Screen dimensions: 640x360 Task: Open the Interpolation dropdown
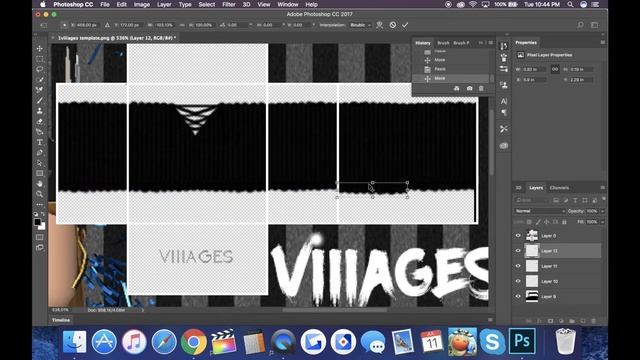coord(360,25)
